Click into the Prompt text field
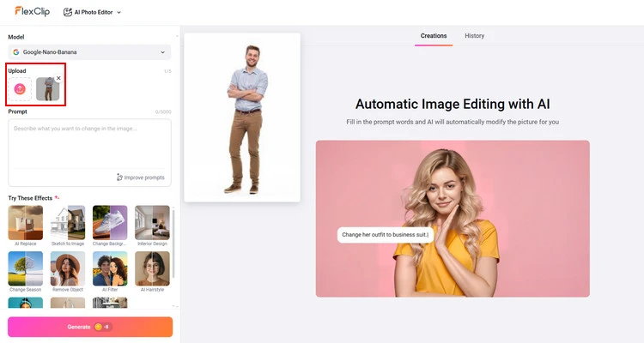 (89, 146)
